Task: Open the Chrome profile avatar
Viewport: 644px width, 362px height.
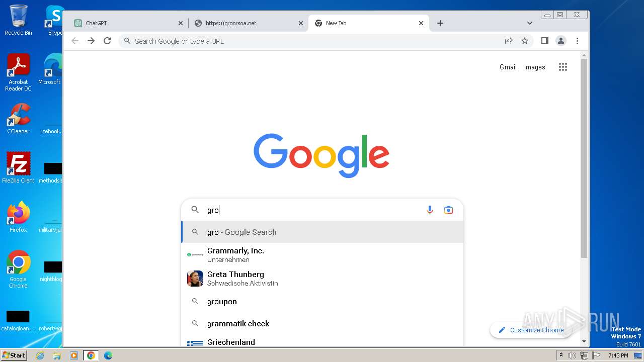Action: [561, 41]
